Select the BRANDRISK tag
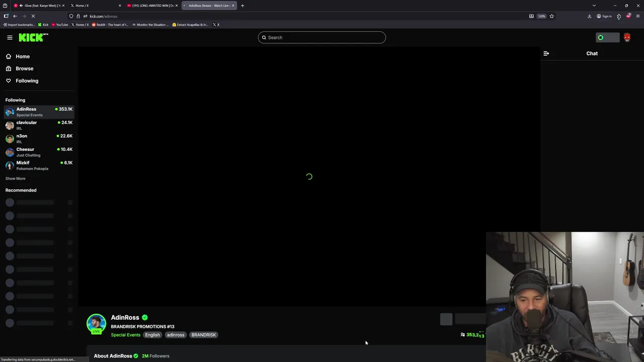 point(204,335)
